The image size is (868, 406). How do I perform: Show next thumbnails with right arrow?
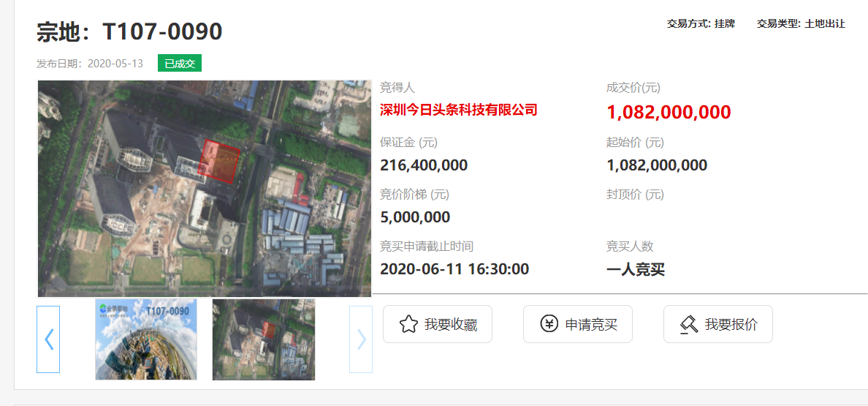361,339
